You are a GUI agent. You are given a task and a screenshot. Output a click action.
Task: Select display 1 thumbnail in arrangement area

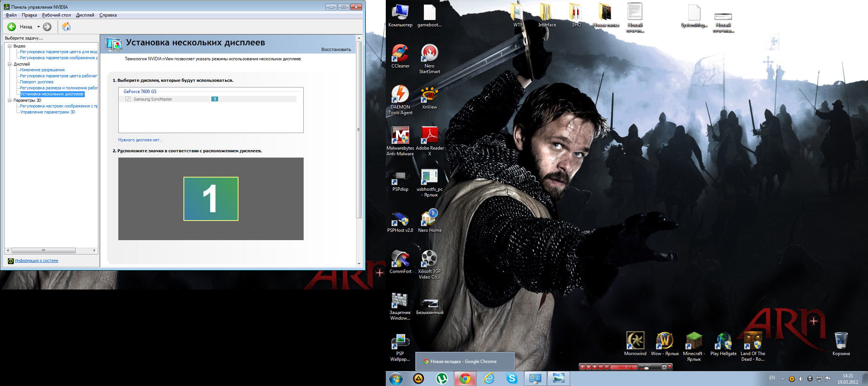tap(211, 199)
